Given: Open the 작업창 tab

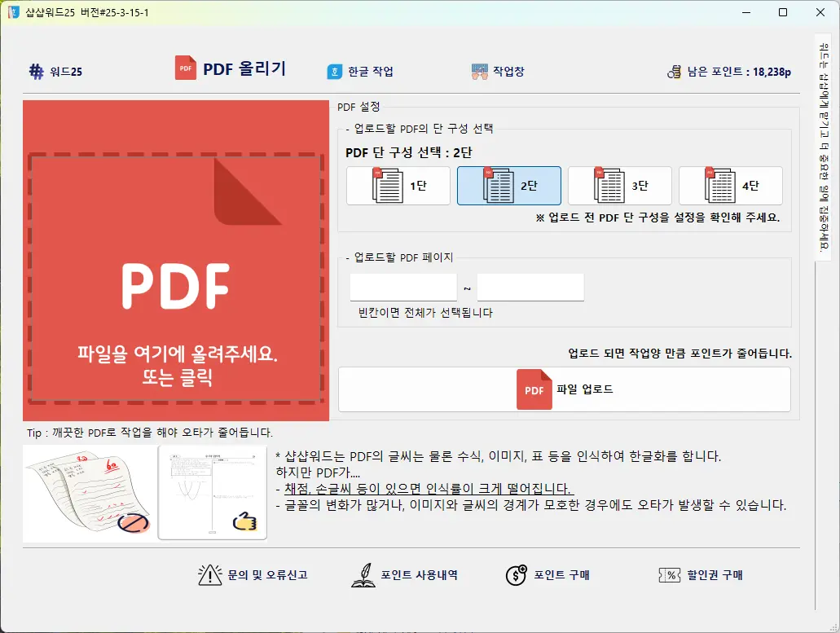Looking at the screenshot, I should [496, 71].
